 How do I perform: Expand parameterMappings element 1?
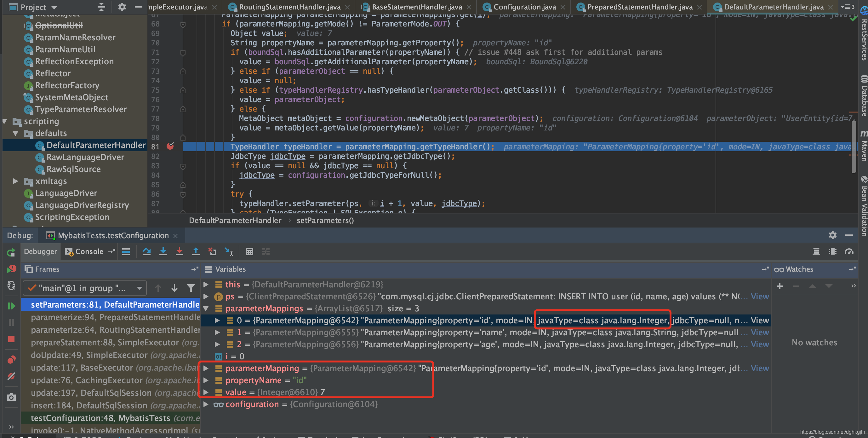(x=217, y=332)
